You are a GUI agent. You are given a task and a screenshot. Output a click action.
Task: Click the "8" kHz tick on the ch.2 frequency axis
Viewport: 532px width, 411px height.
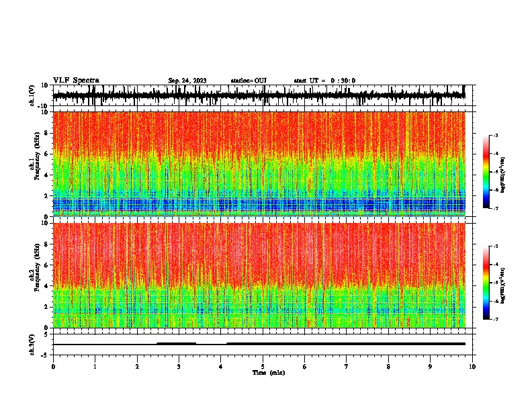pos(46,244)
